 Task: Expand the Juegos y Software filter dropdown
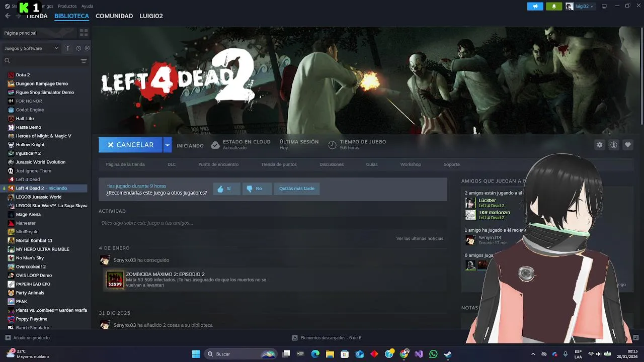click(31, 48)
